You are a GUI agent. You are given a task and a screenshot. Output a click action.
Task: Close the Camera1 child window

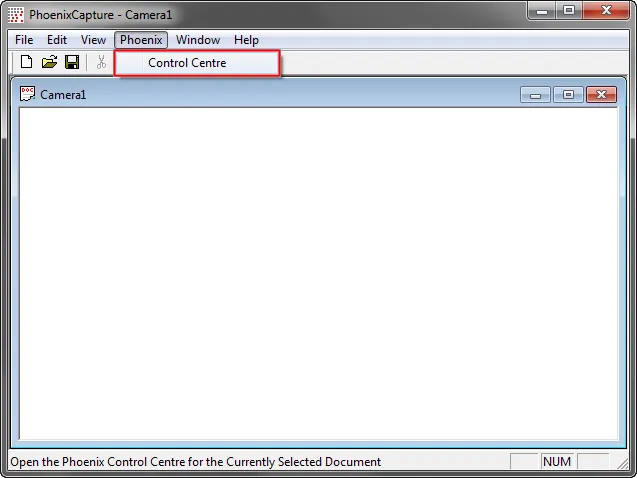tap(601, 95)
